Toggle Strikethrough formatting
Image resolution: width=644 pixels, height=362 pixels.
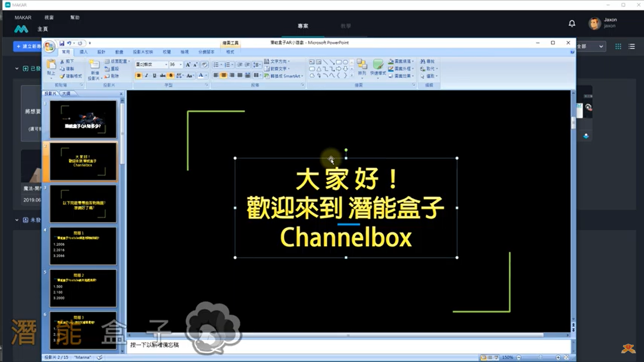[x=163, y=75]
